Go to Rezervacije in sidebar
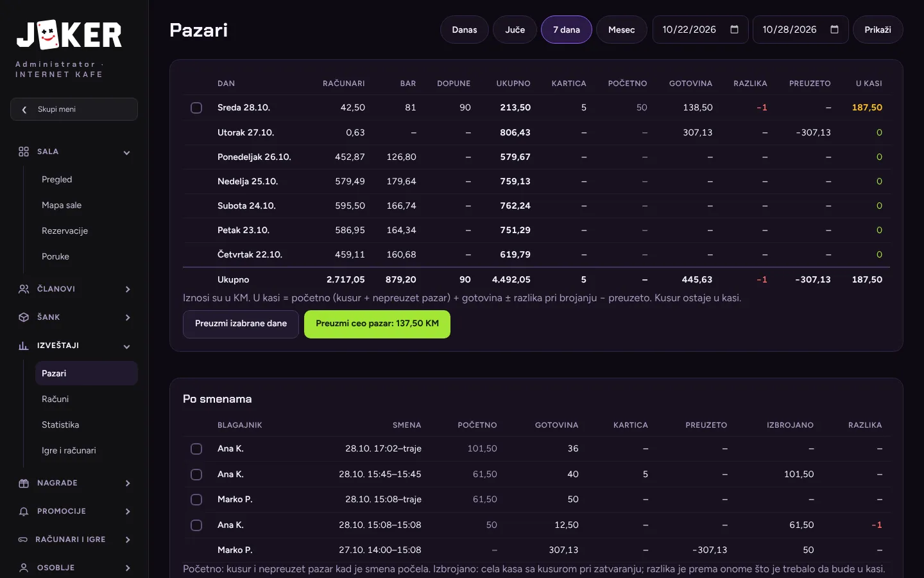The height and width of the screenshot is (578, 924). pyautogui.click(x=86, y=231)
